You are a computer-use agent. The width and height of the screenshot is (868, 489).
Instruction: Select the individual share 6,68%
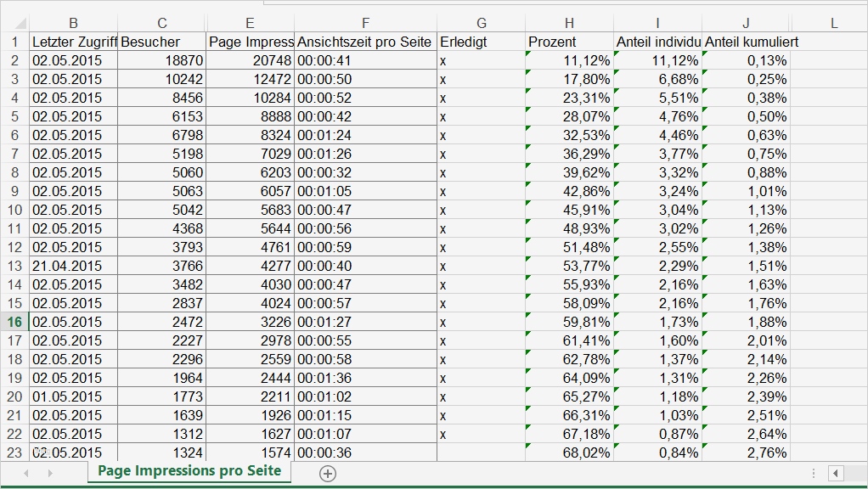point(657,79)
